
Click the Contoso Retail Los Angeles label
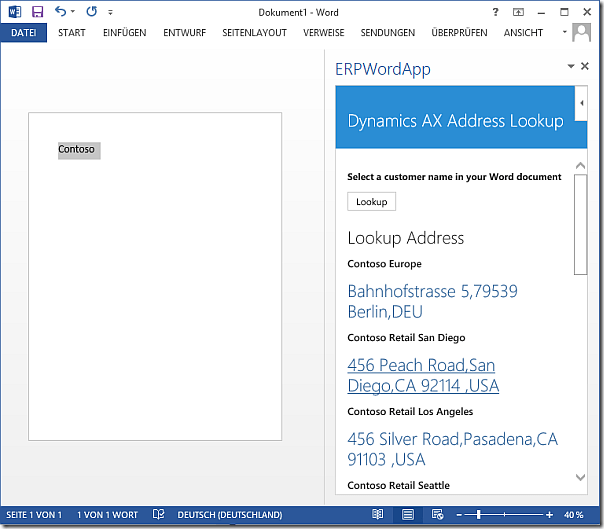[x=410, y=411]
